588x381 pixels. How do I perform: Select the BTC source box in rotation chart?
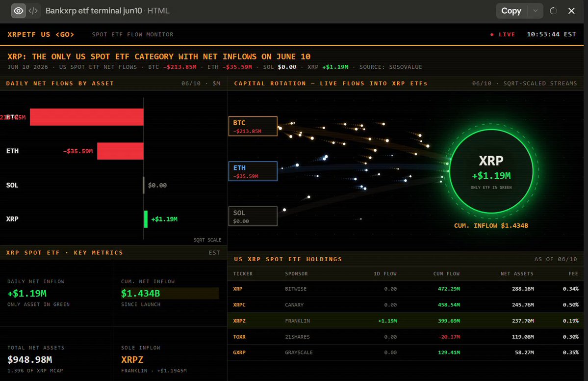click(253, 126)
